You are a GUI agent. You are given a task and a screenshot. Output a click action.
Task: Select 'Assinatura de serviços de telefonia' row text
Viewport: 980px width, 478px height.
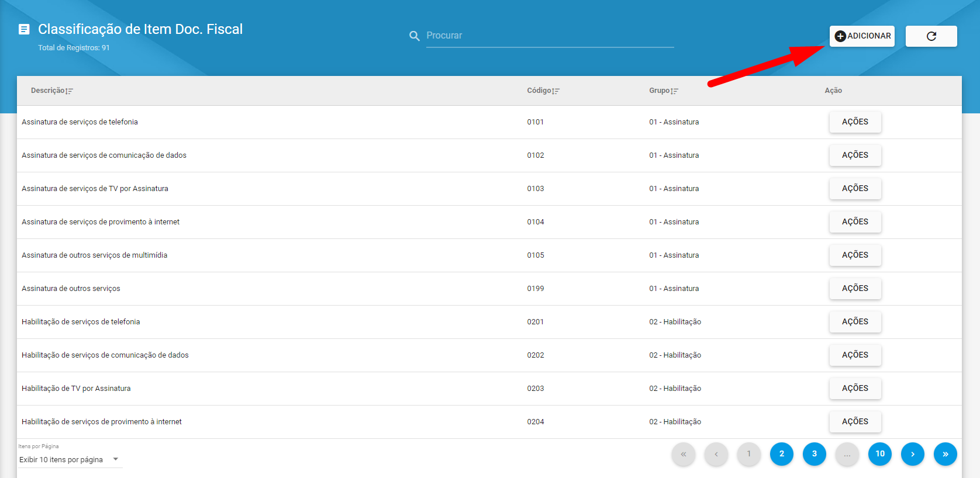pos(80,122)
